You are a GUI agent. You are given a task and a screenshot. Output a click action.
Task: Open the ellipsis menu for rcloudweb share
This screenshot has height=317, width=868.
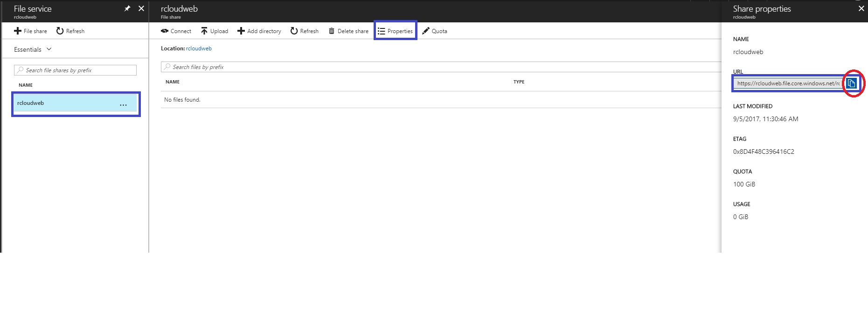tap(123, 105)
